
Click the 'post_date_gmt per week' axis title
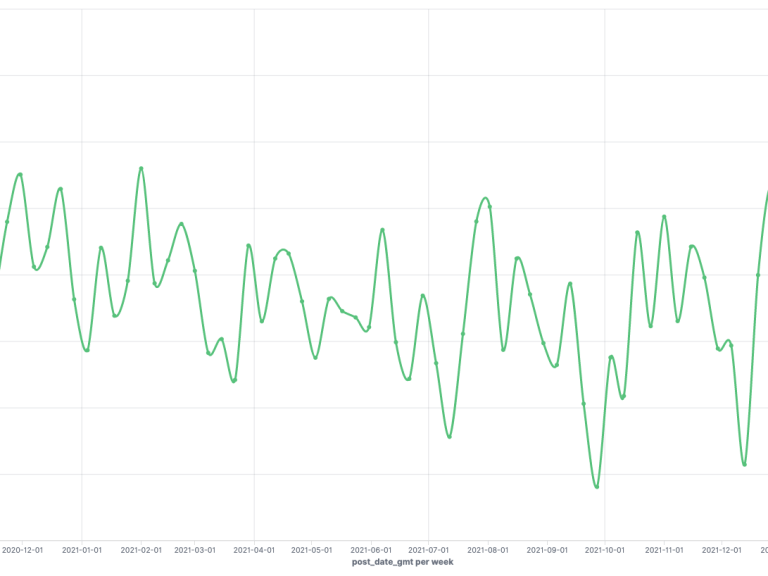(403, 563)
